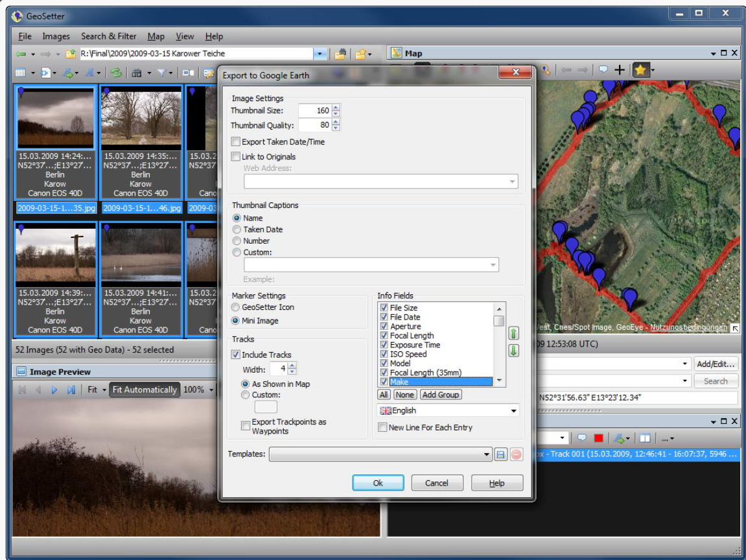
Task: Enable Export Trackpoints as Waypoints
Action: coord(246,425)
